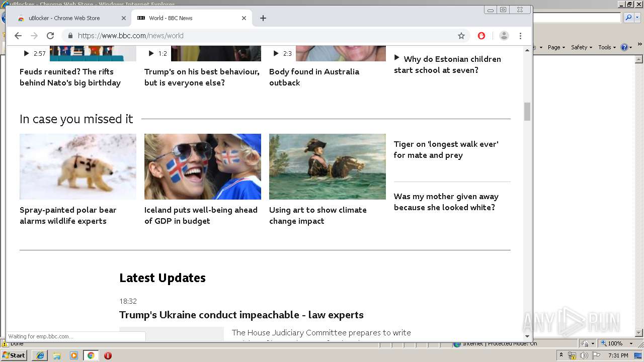Play the Body found in Australia video
The image size is (644, 362).
click(282, 53)
